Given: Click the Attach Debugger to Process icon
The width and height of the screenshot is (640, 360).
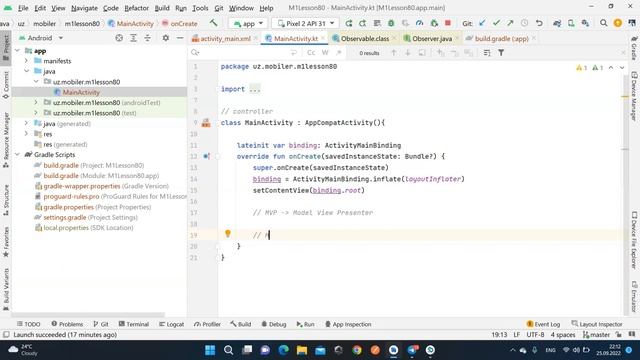Looking at the screenshot, I should pos(433,23).
